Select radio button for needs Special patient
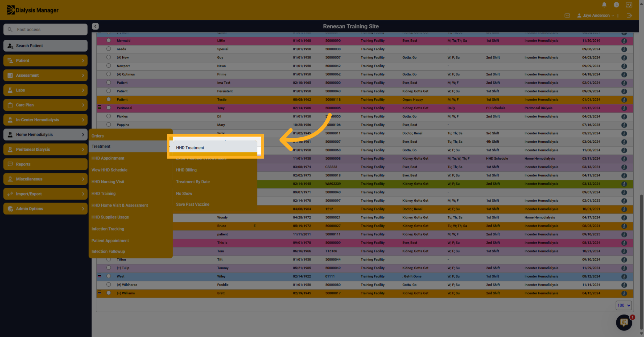The image size is (644, 337). [108, 49]
